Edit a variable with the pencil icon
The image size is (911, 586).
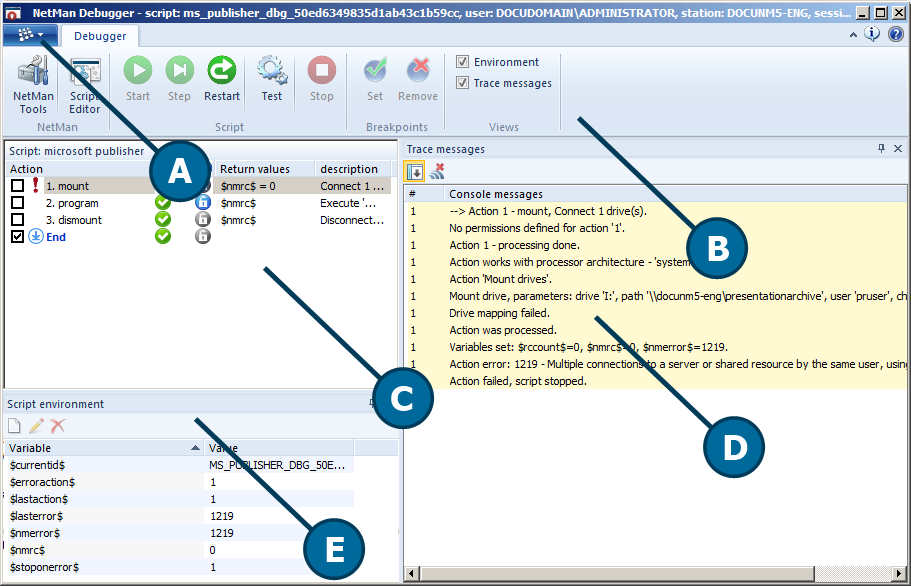click(x=37, y=425)
